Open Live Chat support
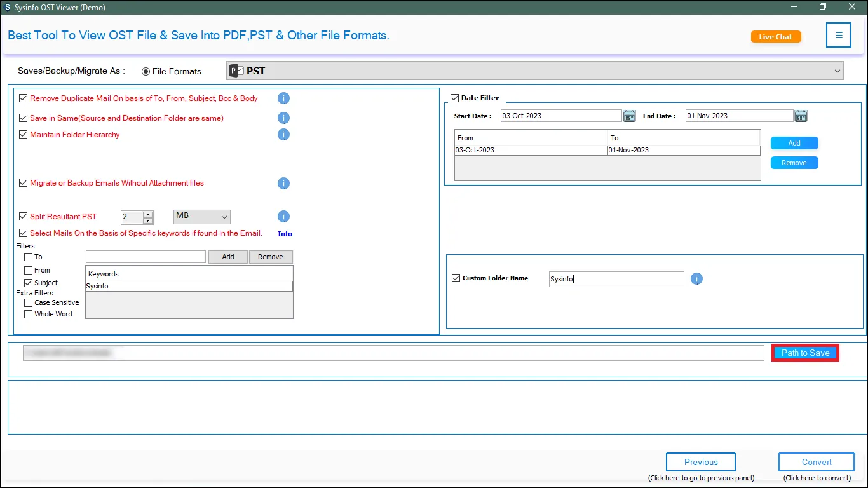Screen dimensions: 868x488 coord(775,37)
